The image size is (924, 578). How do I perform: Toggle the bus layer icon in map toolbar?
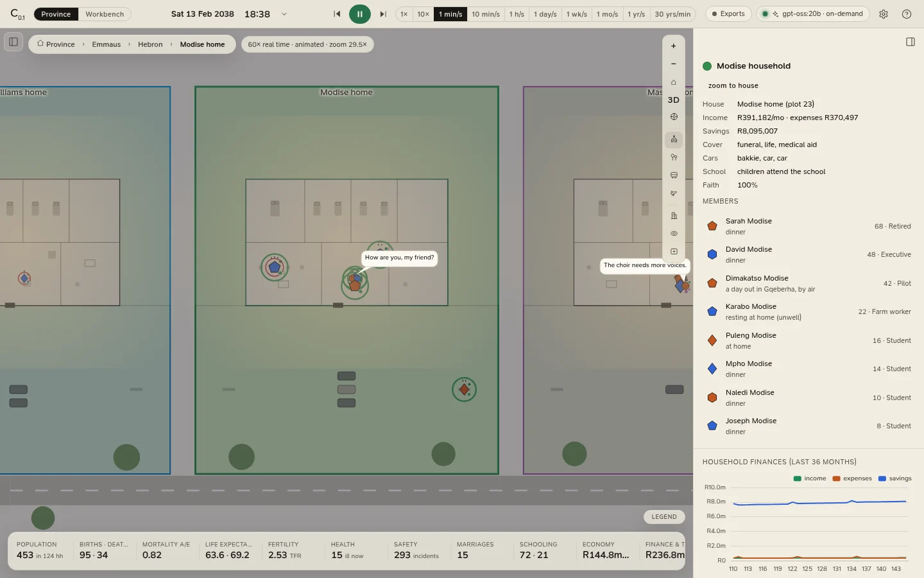674,175
